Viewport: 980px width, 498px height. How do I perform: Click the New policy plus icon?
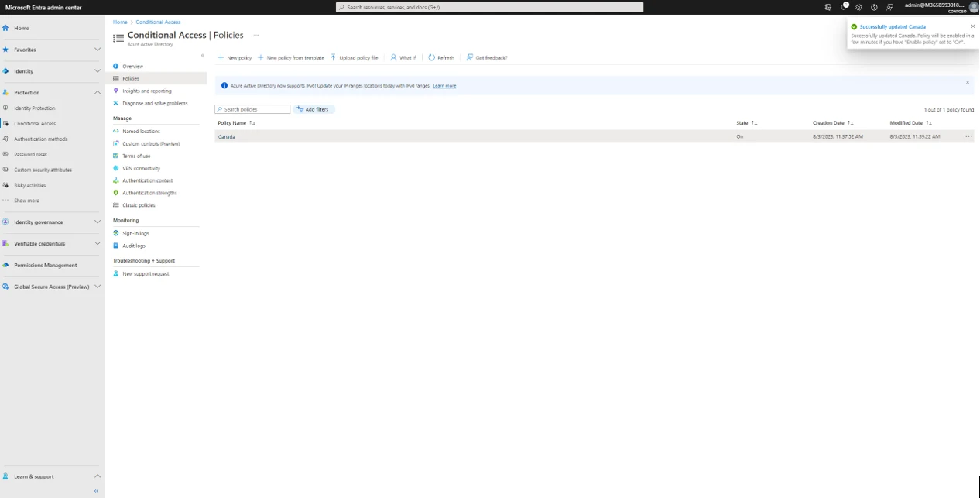point(221,58)
